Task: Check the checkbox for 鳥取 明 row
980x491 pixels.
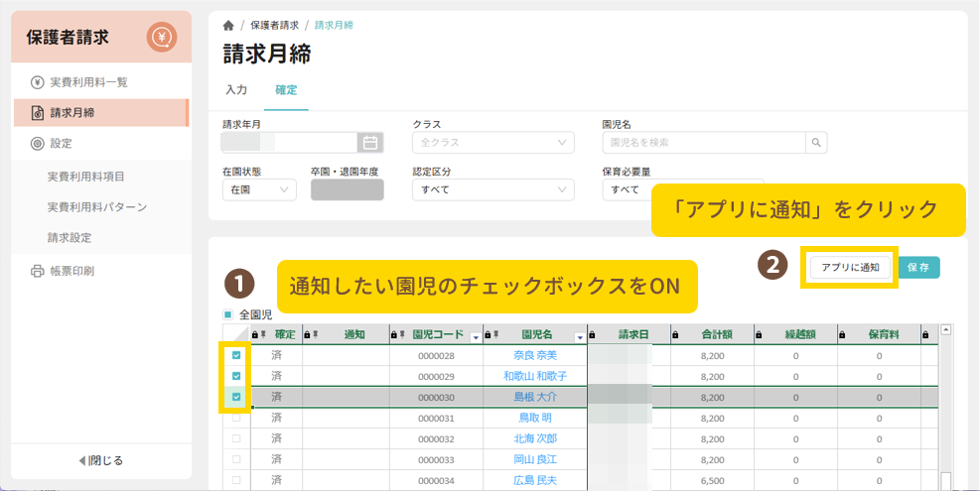Action: [236, 418]
